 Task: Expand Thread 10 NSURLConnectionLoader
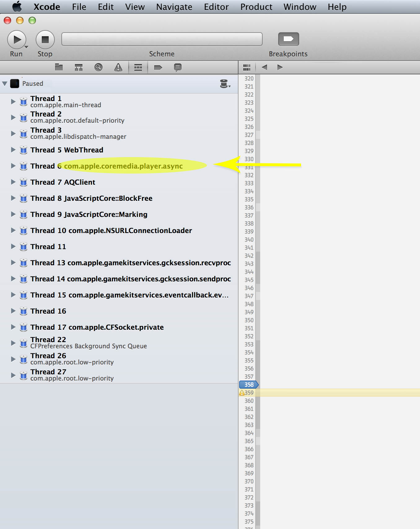point(13,230)
